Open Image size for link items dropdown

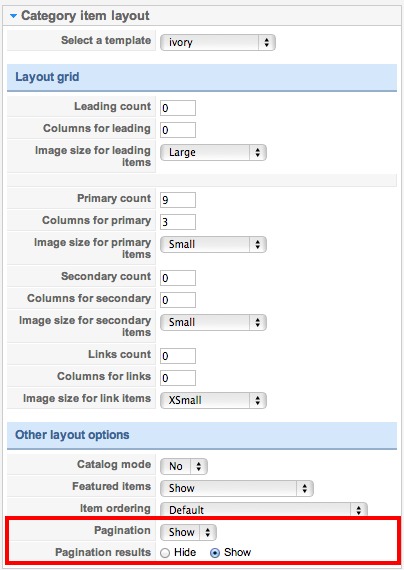[x=213, y=401]
